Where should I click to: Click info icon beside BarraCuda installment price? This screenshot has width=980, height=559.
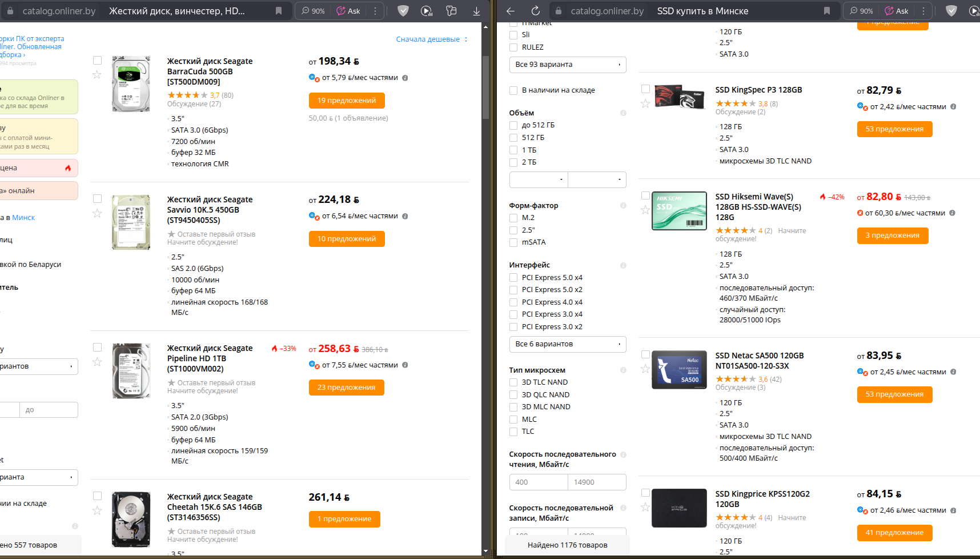pos(405,78)
